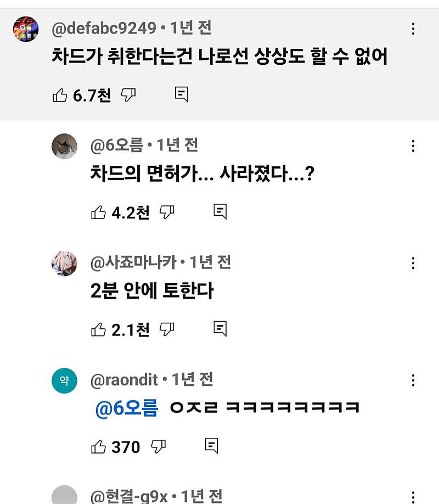
Task: Click the dislike icon on @raondit's comment
Action: [159, 447]
